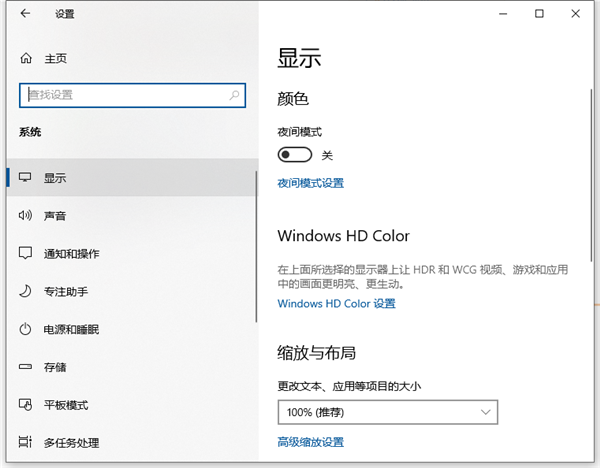Toggle the night light (夜间模式) switch
This screenshot has height=468, width=600.
tap(295, 155)
